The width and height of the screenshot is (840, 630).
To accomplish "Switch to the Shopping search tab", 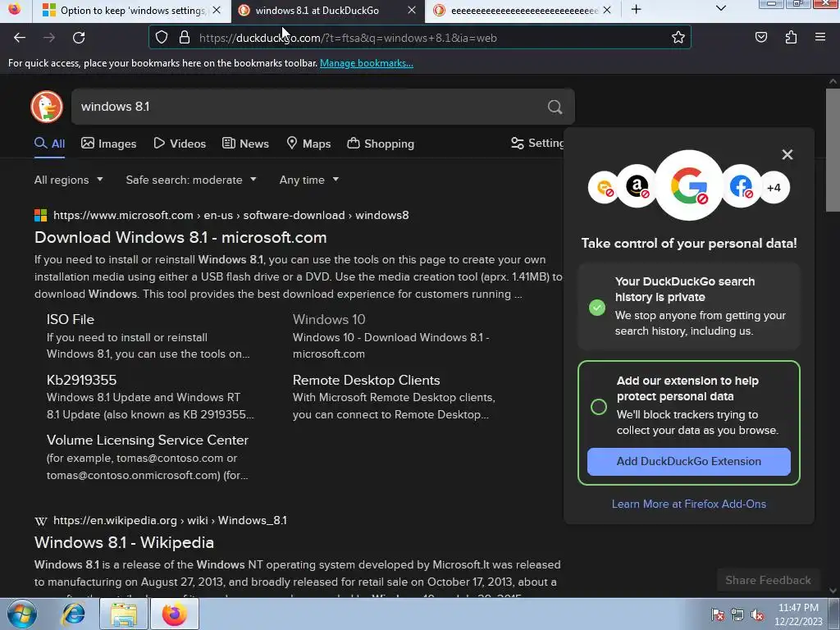I will coord(381,144).
